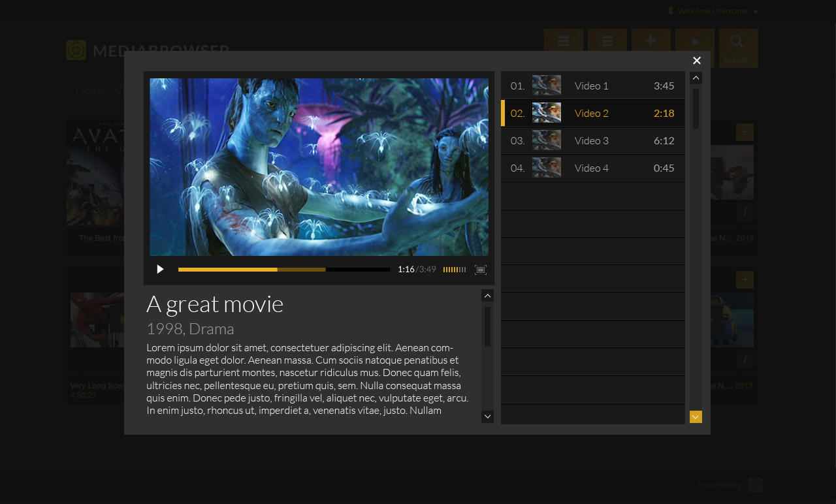Play Video 4 from the playlist

click(592, 168)
